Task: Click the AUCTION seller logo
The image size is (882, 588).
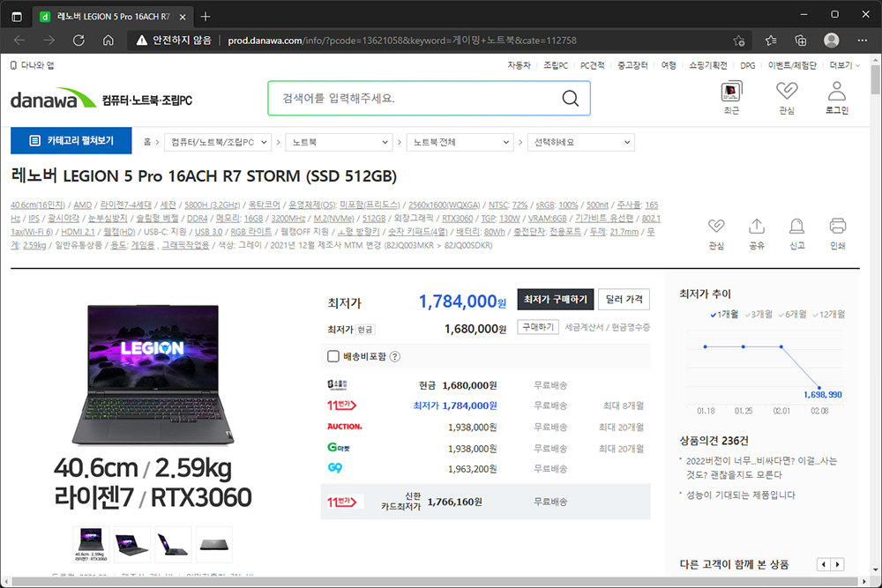Action: point(345,427)
